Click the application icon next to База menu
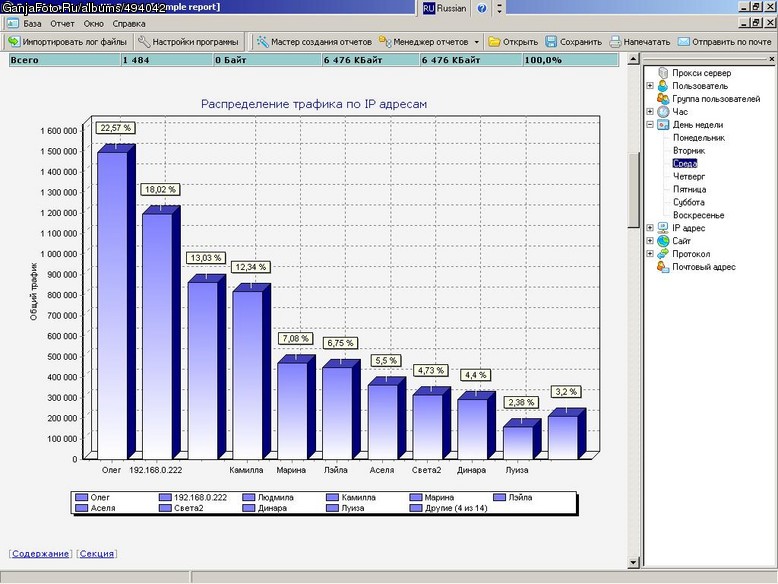This screenshot has width=778, height=584. click(x=12, y=23)
